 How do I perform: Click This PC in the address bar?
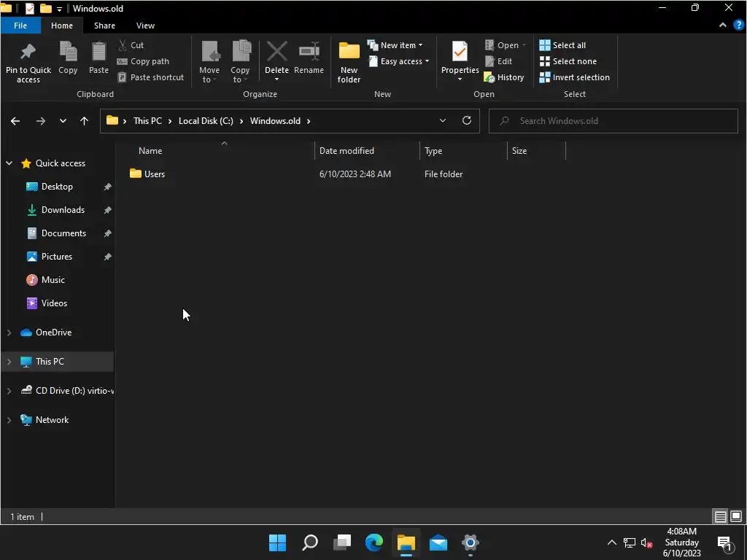coord(147,121)
